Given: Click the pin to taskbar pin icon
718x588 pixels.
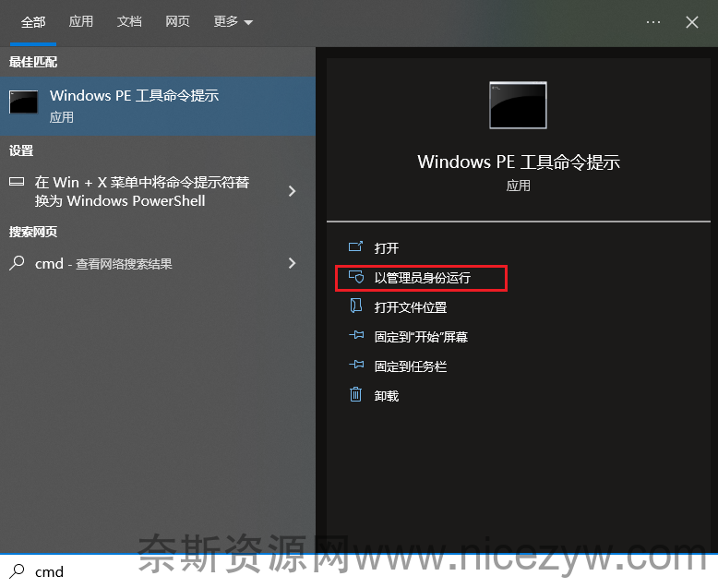Looking at the screenshot, I should pos(356,365).
